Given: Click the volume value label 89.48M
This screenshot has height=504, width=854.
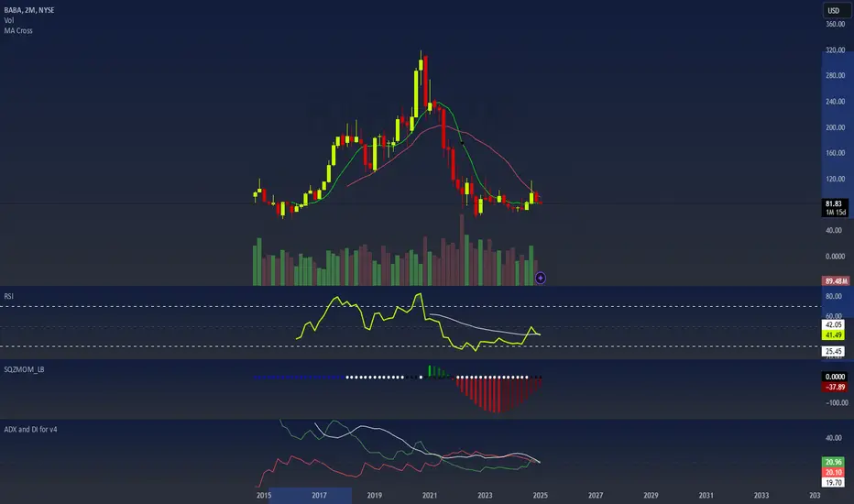Looking at the screenshot, I should (836, 281).
